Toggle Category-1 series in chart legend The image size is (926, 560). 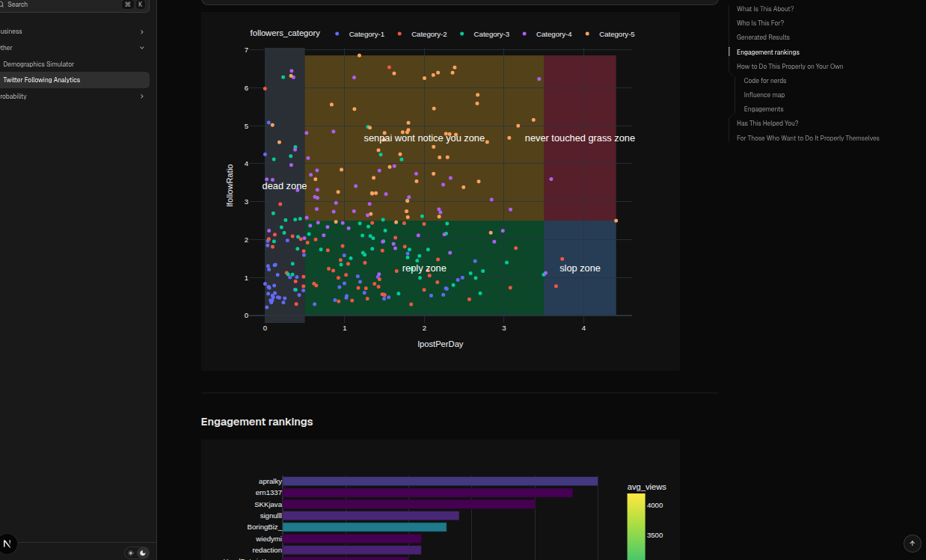pyautogui.click(x=361, y=34)
